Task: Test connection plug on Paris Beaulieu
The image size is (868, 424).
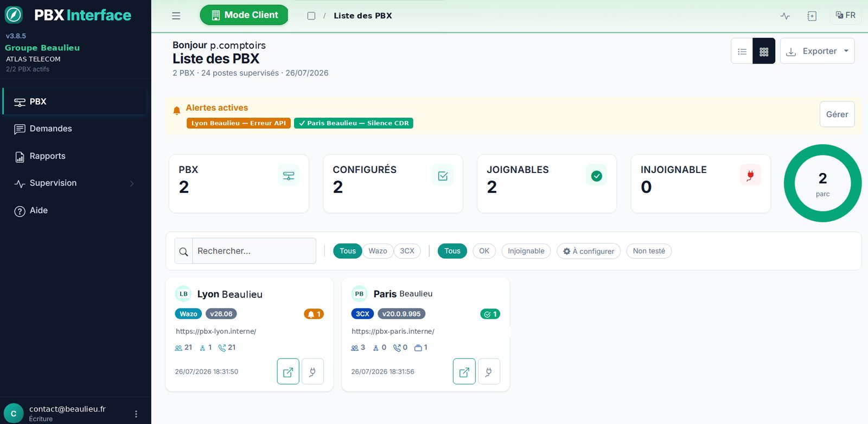Action: click(489, 371)
